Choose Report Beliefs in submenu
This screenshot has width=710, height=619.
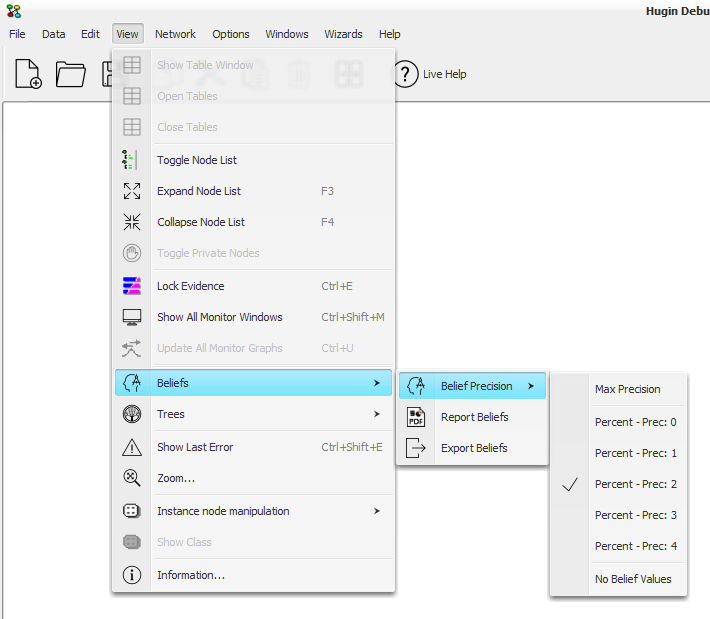point(472,417)
